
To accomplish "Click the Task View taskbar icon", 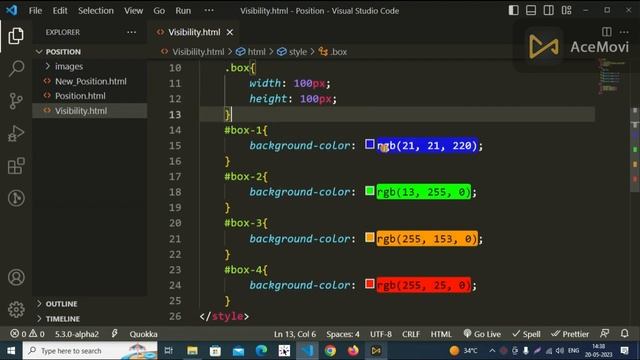I will [169, 350].
